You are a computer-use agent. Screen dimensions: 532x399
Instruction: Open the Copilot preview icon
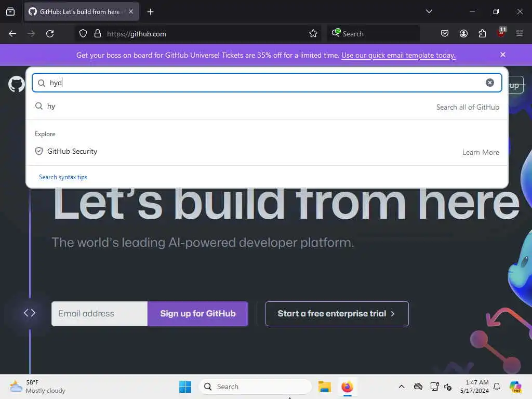click(x=515, y=387)
